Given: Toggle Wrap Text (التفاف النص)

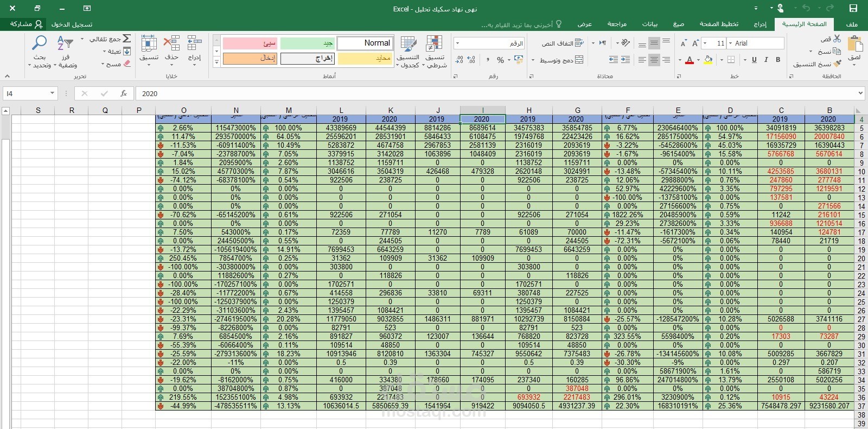Looking at the screenshot, I should point(563,43).
